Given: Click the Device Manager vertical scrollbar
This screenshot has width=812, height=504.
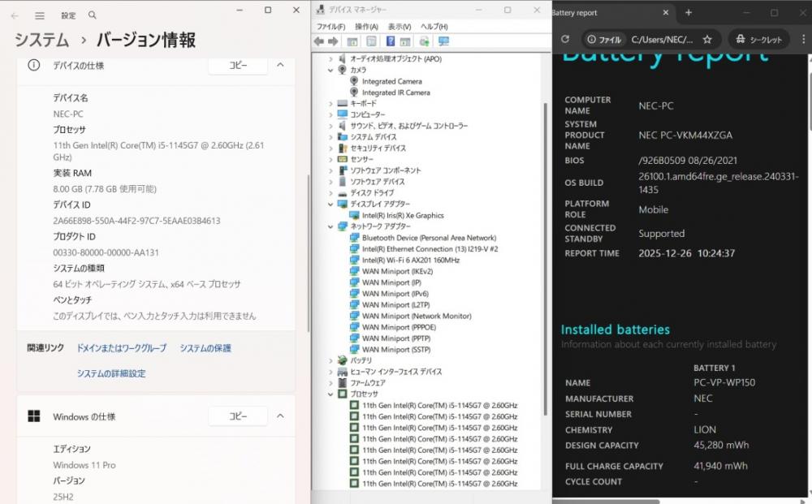Looking at the screenshot, I should pyautogui.click(x=546, y=259).
